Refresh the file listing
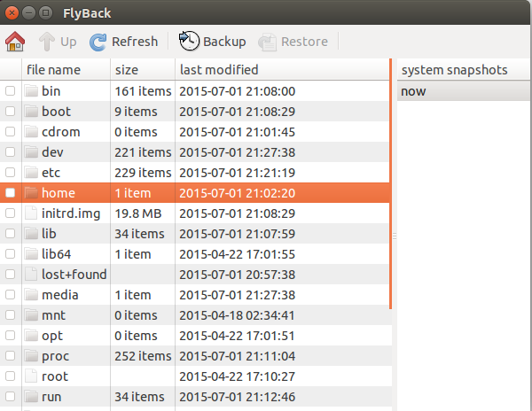Screen dimensions: 532x411 click(x=124, y=42)
